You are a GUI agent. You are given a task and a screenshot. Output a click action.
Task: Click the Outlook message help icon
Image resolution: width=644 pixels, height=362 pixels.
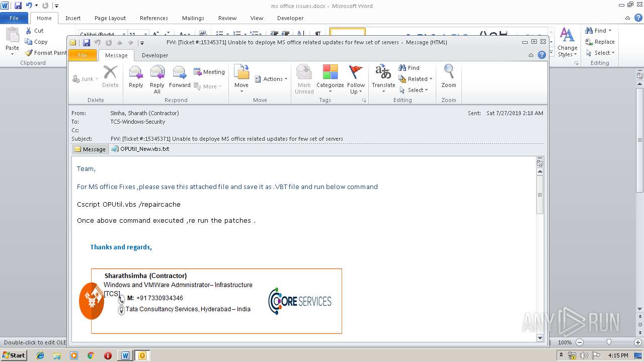point(542,55)
